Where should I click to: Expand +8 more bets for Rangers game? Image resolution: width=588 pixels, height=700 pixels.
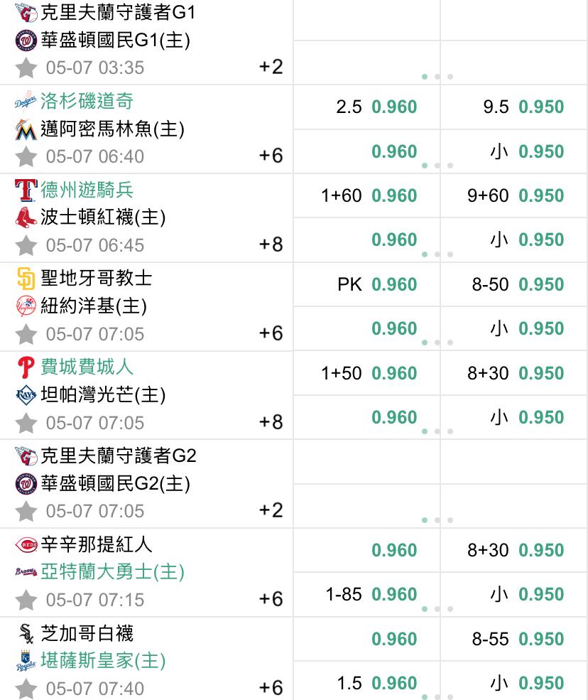[271, 244]
